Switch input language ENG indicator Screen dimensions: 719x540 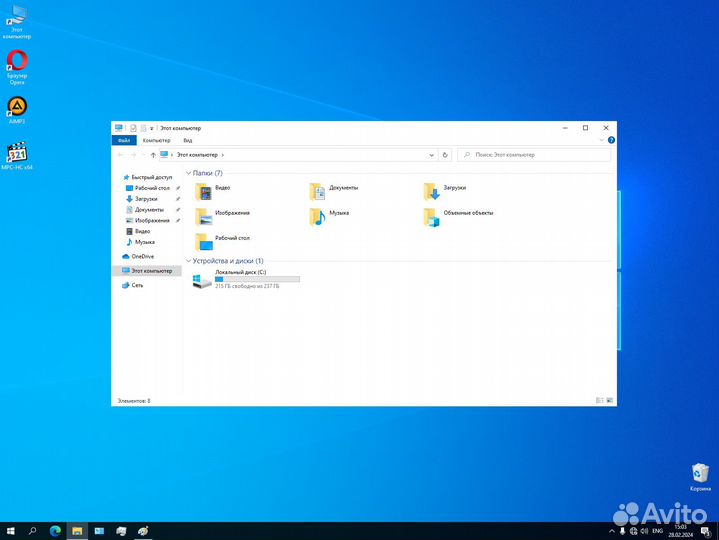(658, 531)
